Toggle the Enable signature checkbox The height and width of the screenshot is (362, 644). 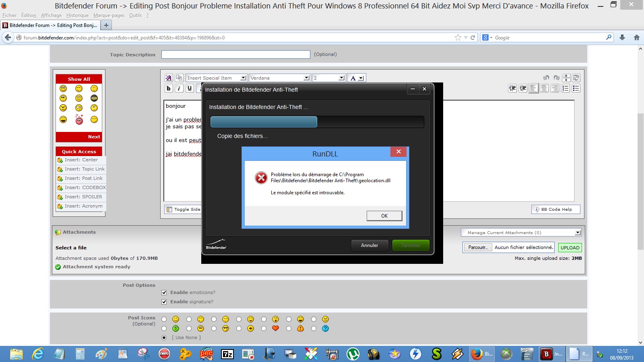point(164,302)
